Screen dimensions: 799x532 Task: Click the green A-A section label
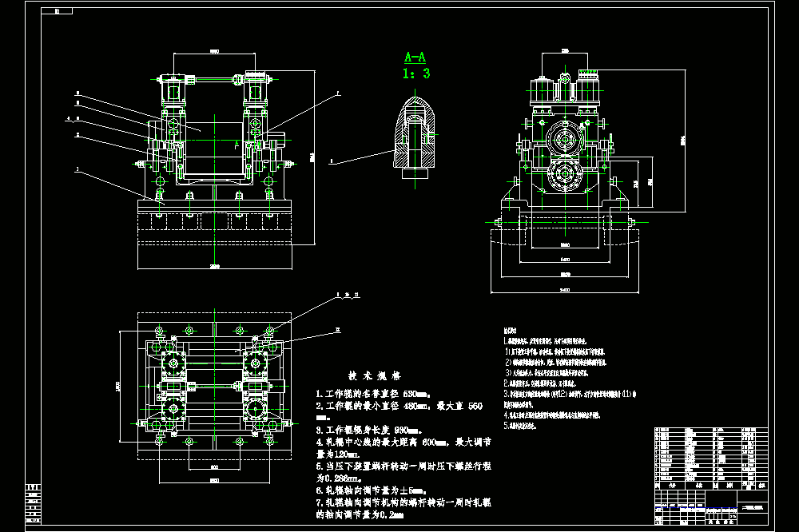tap(415, 57)
